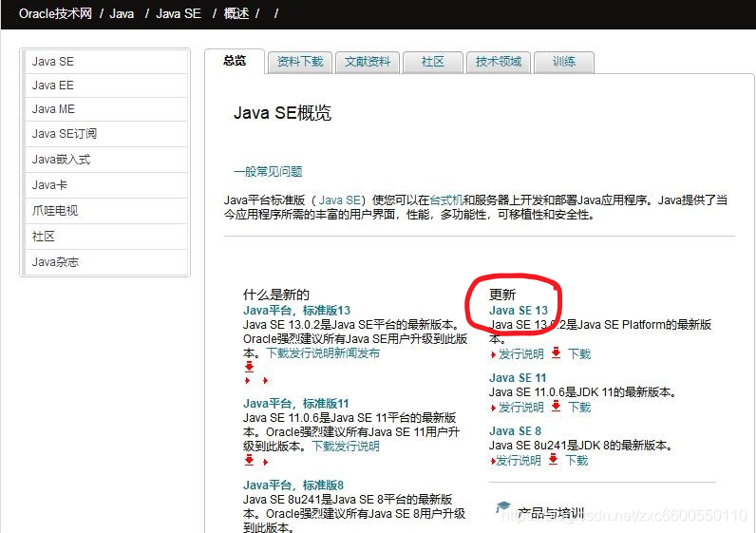Screen dimensions: 756x533
Task: Click 发行说明 under Java SE 13
Action: point(520,354)
